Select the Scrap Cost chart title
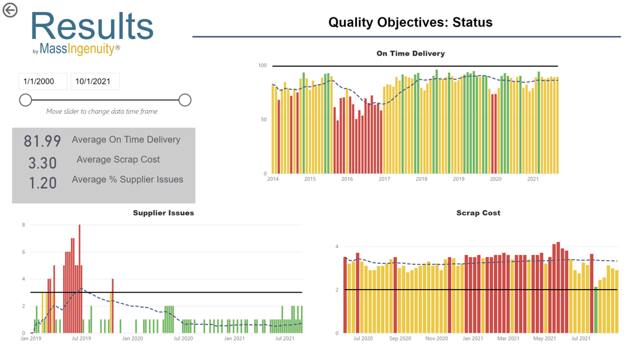Viewport: 638px width, 364px height. tap(478, 213)
